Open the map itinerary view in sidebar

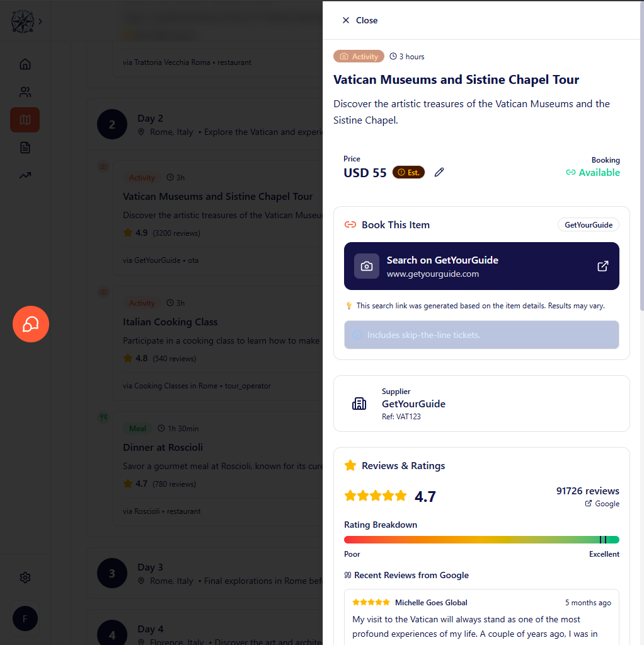pyautogui.click(x=25, y=119)
